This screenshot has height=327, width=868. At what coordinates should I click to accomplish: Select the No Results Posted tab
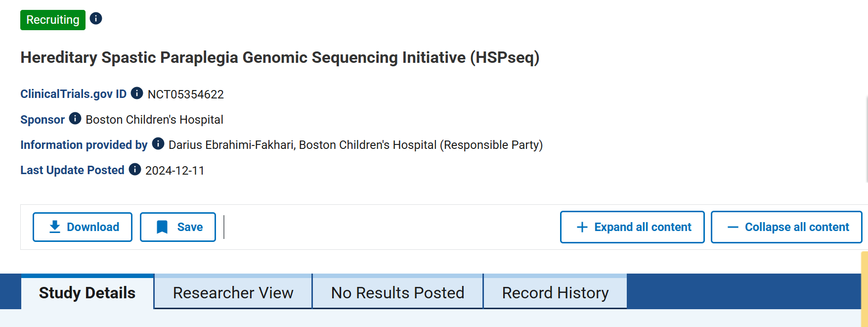(x=397, y=293)
